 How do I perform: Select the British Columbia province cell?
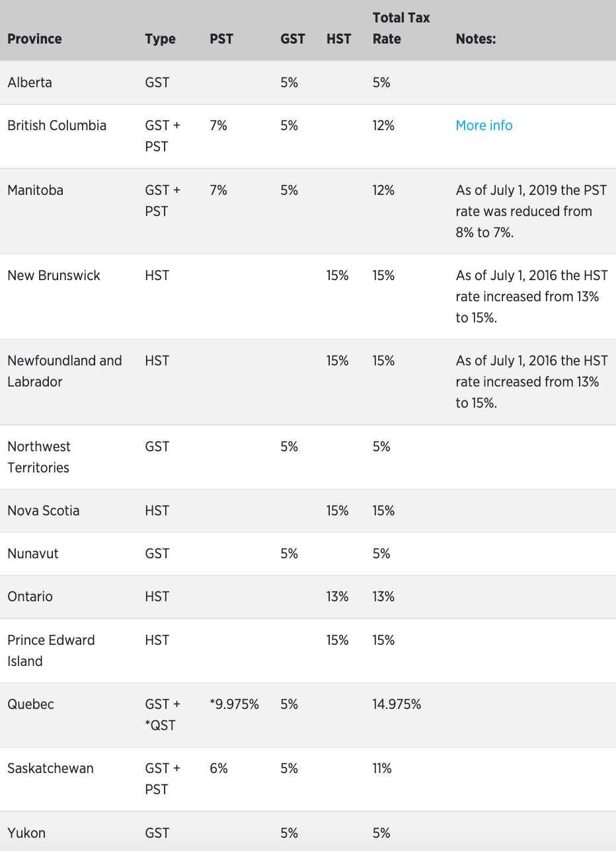[57, 126]
